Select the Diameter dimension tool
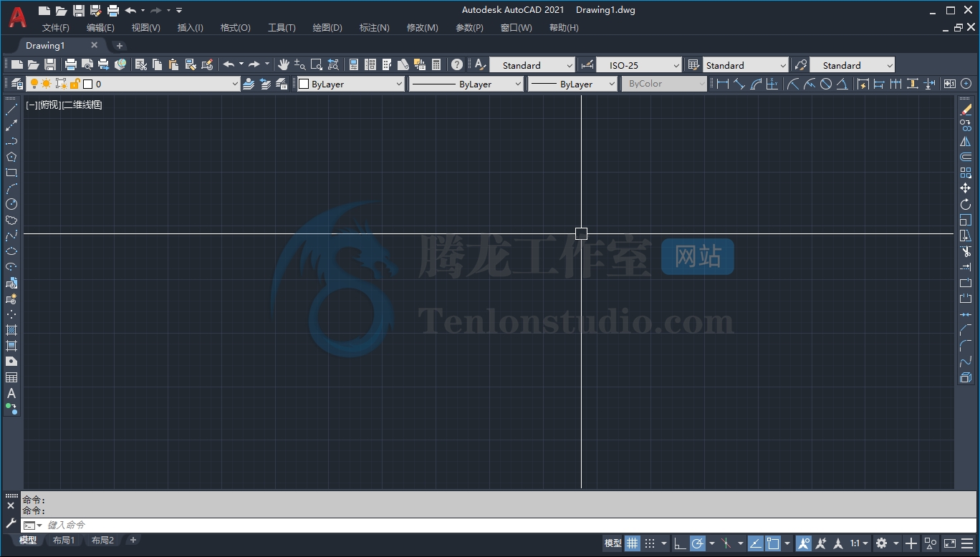Image resolution: width=980 pixels, height=557 pixels. (x=826, y=84)
